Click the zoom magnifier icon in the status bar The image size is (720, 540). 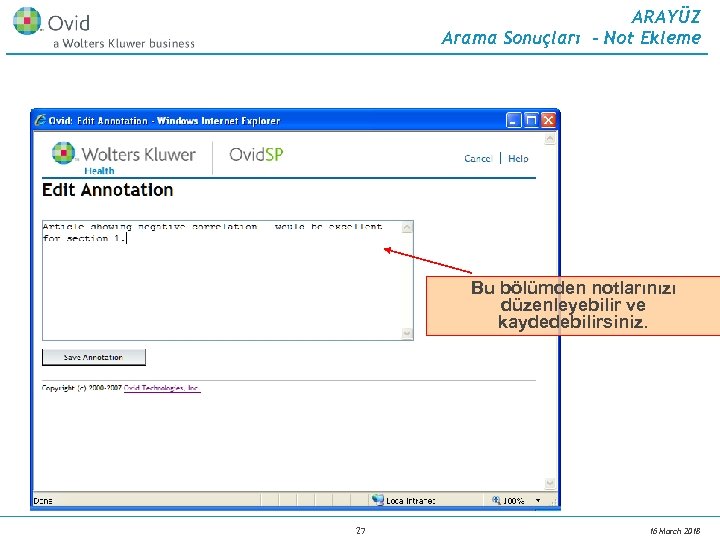tap(496, 500)
